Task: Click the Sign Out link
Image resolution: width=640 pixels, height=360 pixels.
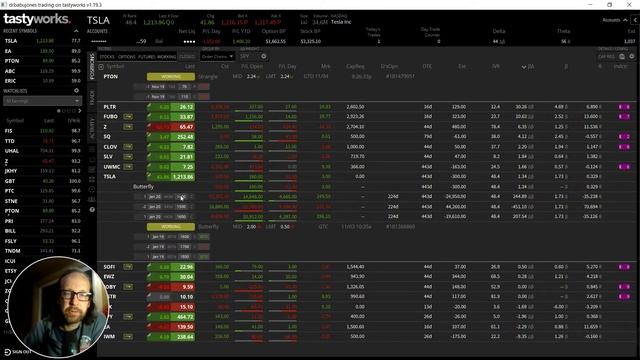Action: pos(18,352)
